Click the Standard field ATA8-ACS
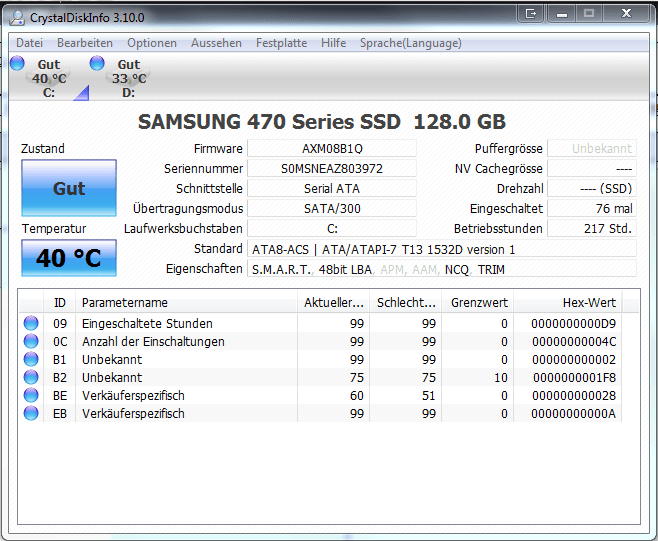The image size is (658, 541). 442,249
